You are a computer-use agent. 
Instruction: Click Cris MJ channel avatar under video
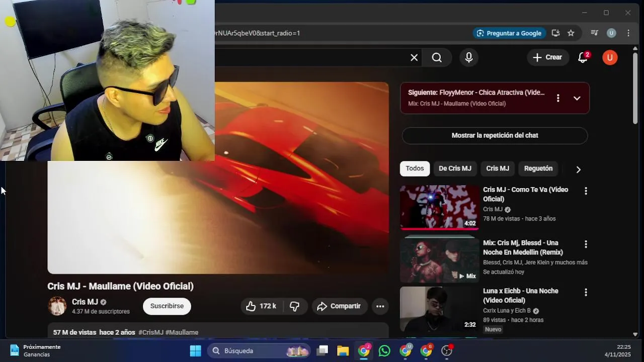point(57,306)
